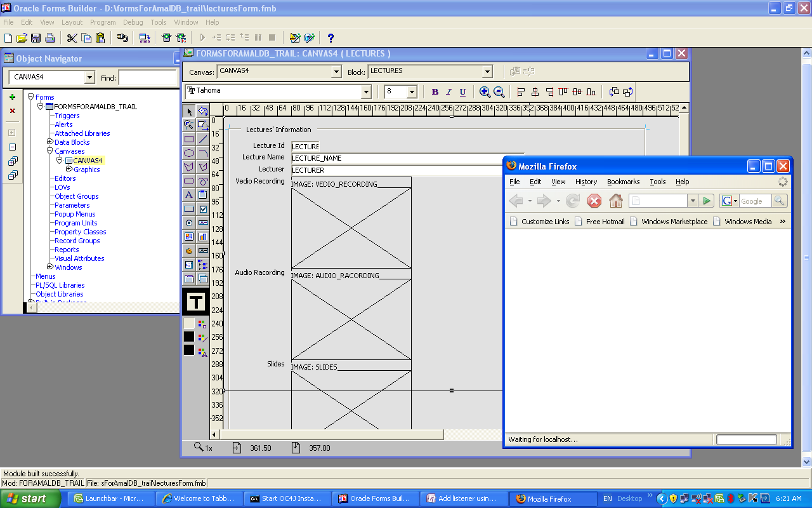Toggle Underline text formatting

coord(462,92)
